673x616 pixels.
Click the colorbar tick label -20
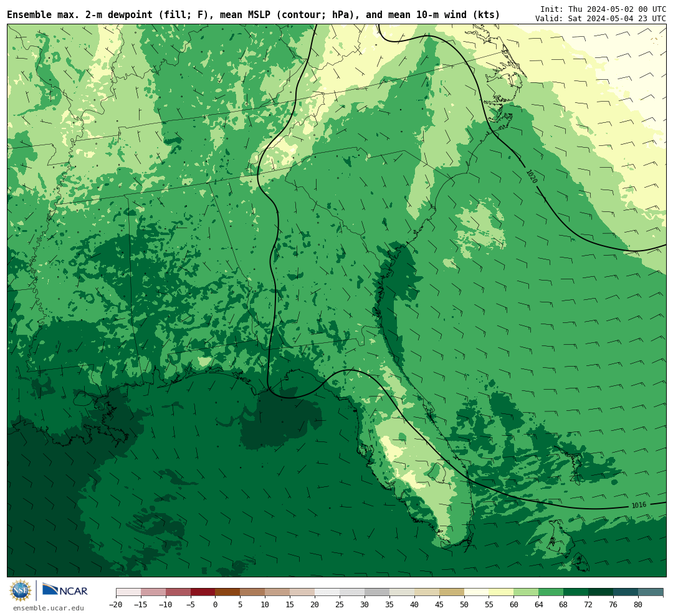pyautogui.click(x=115, y=605)
